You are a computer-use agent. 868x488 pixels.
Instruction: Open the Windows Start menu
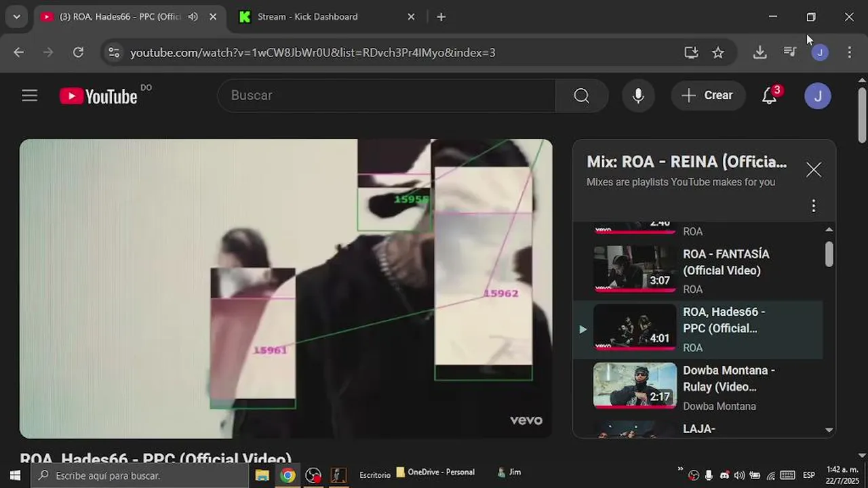[15, 475]
